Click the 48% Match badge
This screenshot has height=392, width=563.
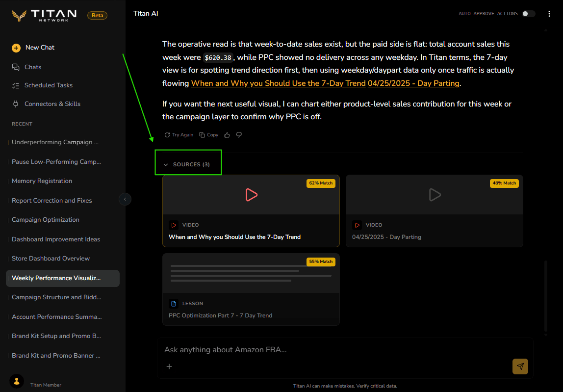tap(504, 183)
